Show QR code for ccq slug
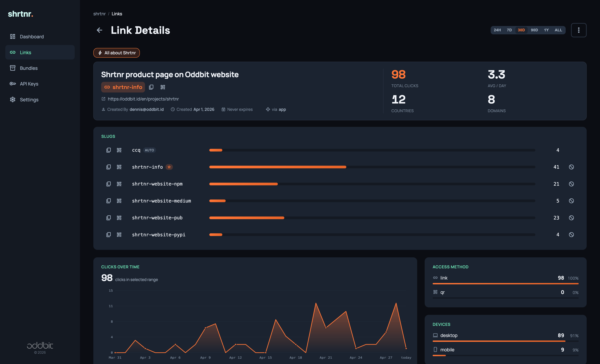Screen dimensions: 600x364 coord(119,150)
